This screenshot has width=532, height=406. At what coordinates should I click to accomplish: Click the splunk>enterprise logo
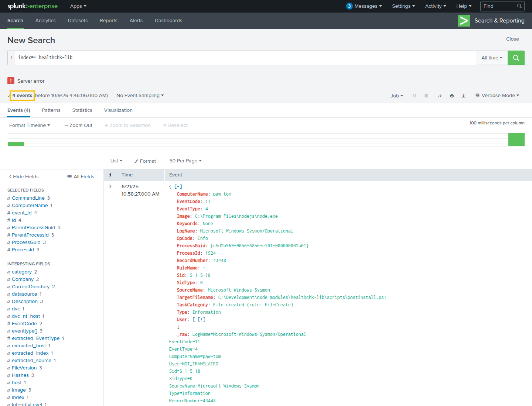point(33,6)
